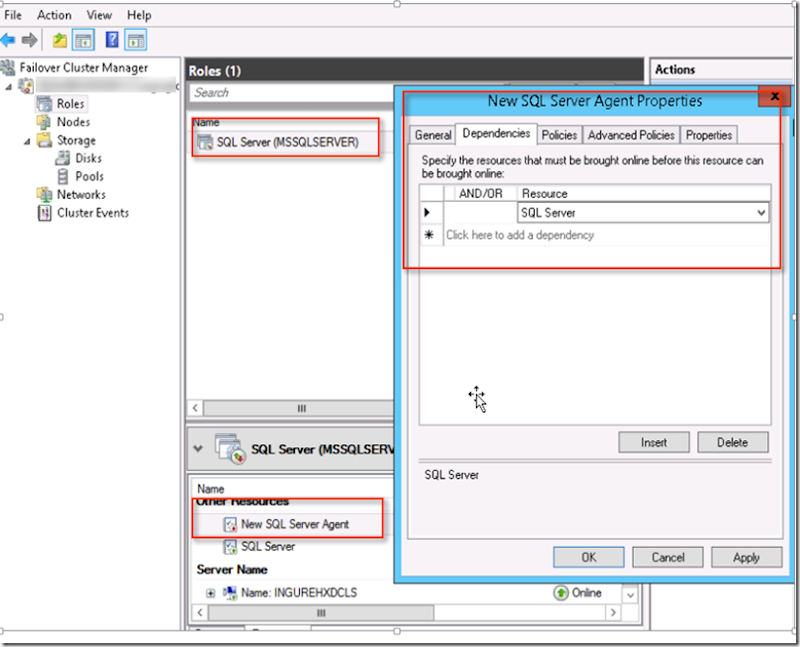Click the resources pane scroll-right arrow

coord(613,612)
